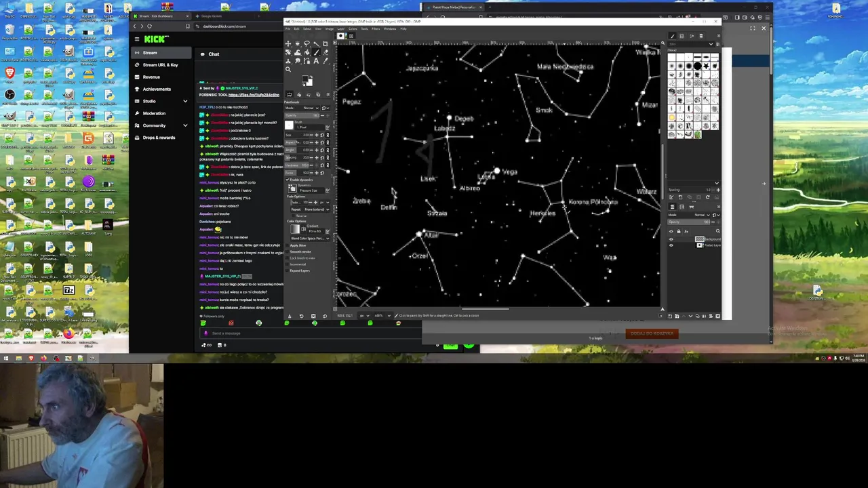Open GIMP File menu
The image size is (868, 488).
coord(288,28)
